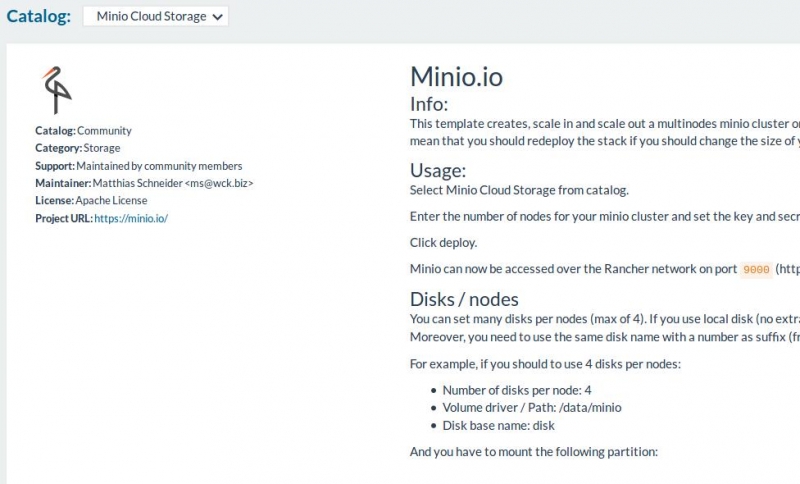Select the Usage: section heading
Image resolution: width=800 pixels, height=484 pixels.
[438, 170]
